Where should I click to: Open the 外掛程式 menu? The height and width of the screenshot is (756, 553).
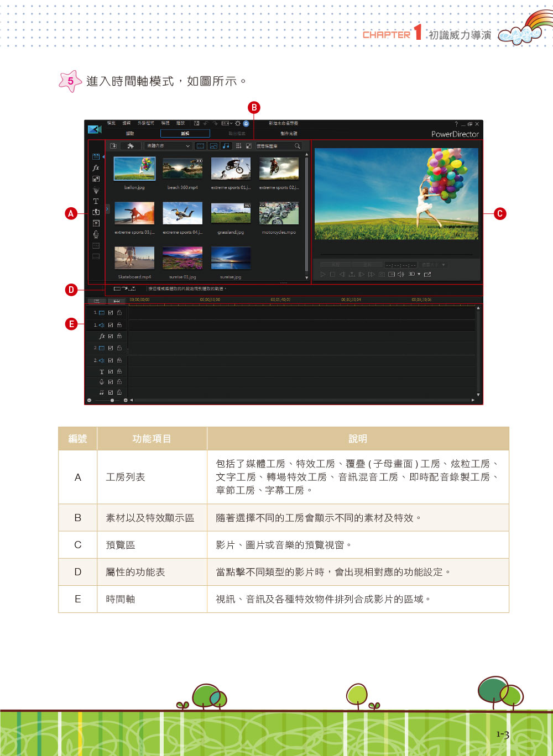[x=146, y=123]
